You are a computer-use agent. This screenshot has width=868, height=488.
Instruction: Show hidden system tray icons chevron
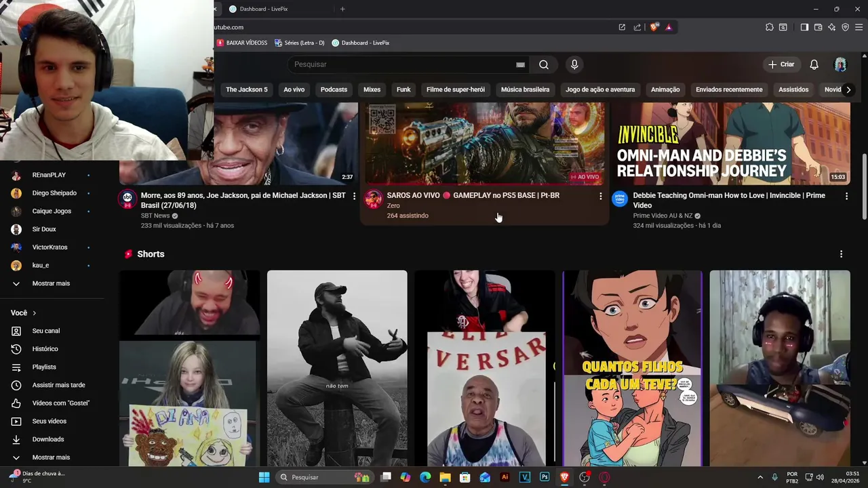pos(759,477)
